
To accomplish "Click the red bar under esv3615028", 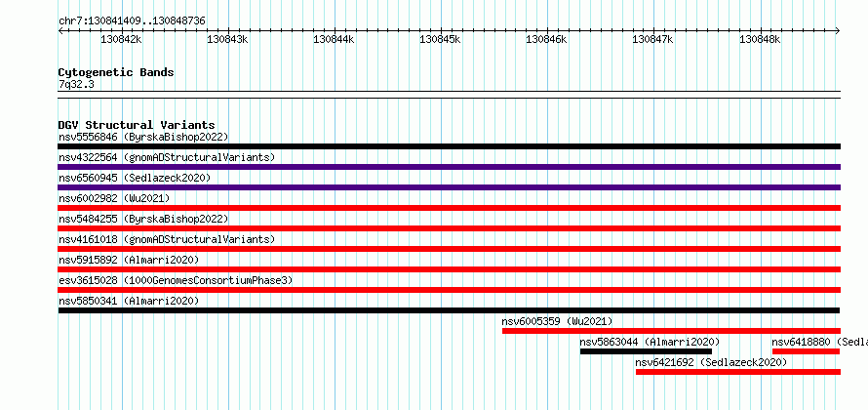I will click(x=449, y=290).
